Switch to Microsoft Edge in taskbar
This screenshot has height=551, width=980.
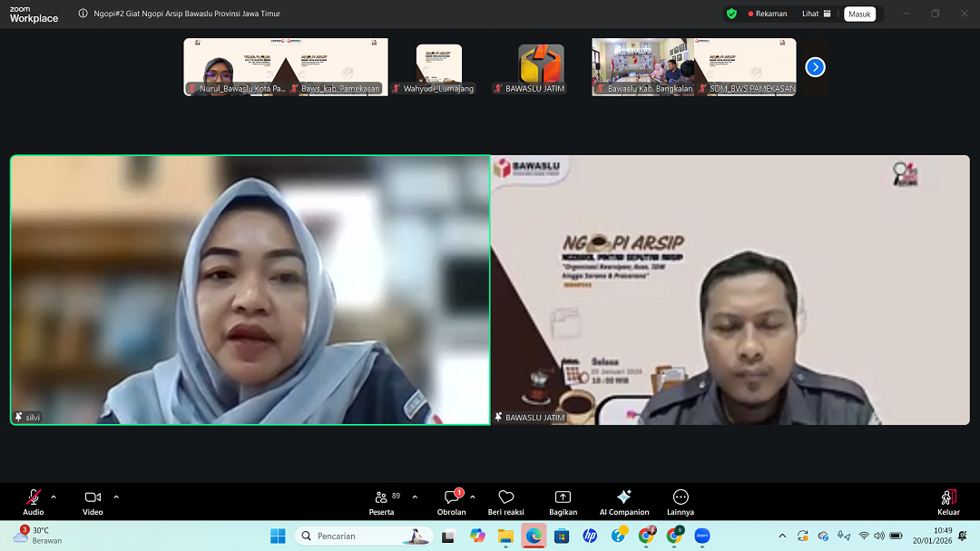click(x=534, y=536)
